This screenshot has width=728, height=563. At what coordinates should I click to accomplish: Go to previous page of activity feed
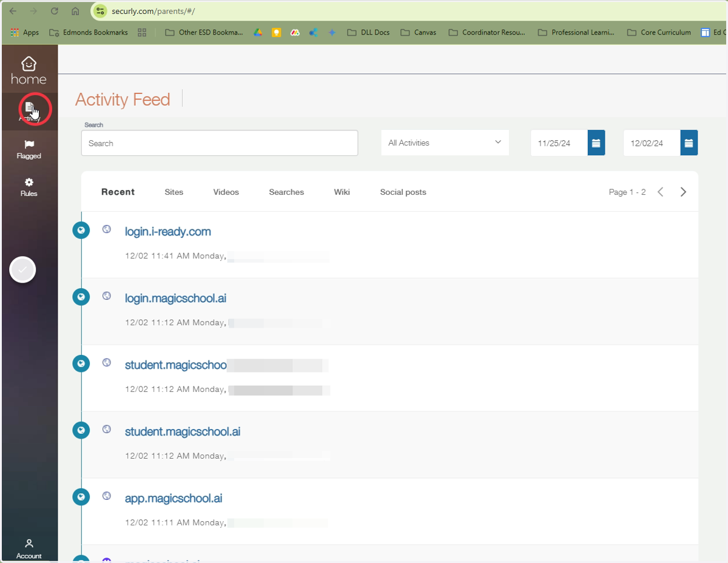(661, 192)
